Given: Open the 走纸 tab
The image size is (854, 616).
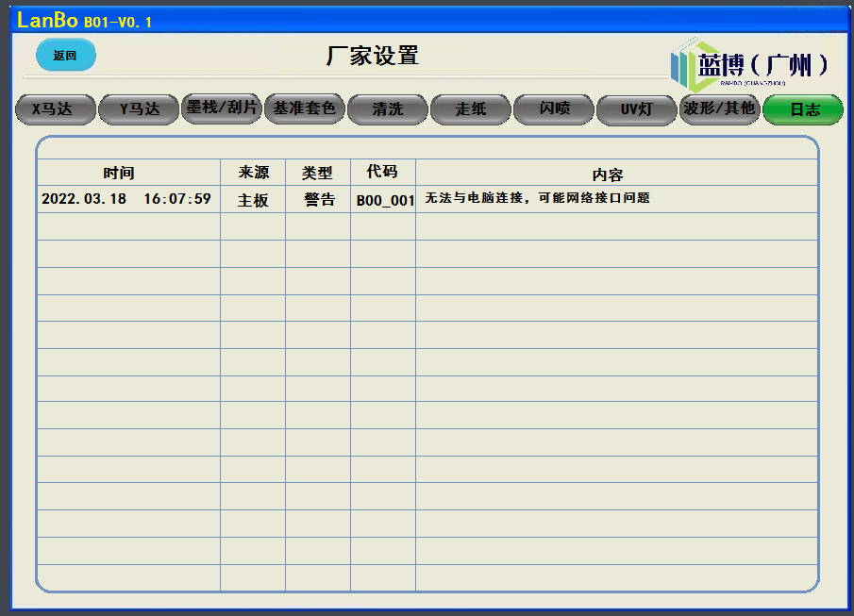Looking at the screenshot, I should tap(470, 109).
